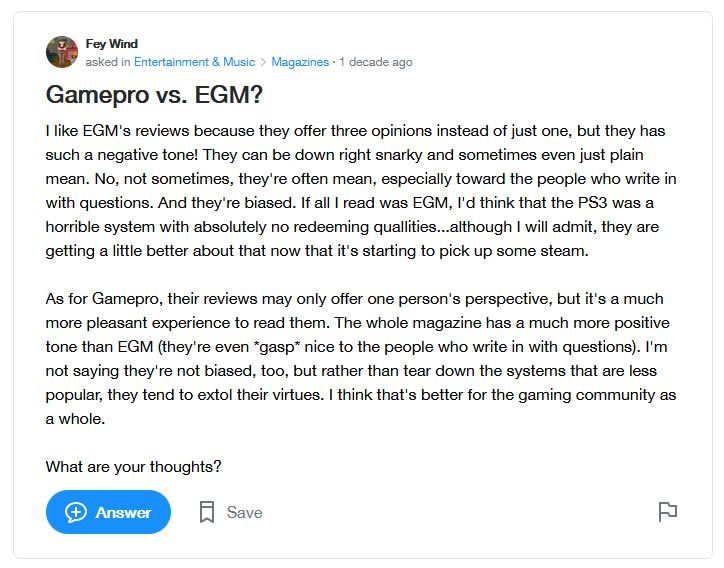This screenshot has width=724, height=568.
Task: Click the line ending 'pick up some steam.'
Action: 317,251
